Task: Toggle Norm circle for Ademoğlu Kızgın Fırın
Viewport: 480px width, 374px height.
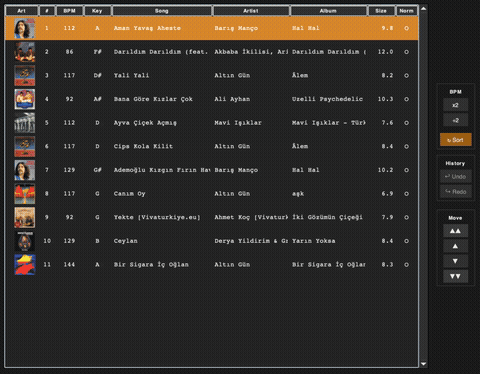Action: (406, 170)
